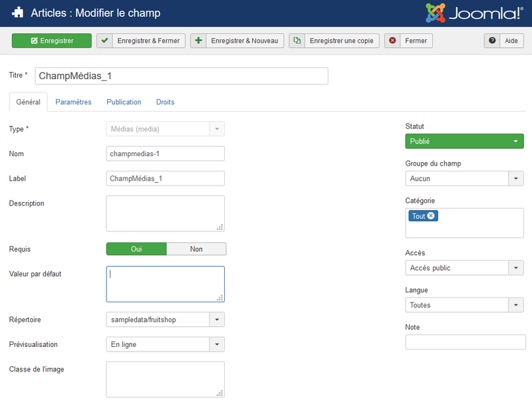Switch to the Paramètres tab
Screen dimensions: 532x404
(x=73, y=102)
